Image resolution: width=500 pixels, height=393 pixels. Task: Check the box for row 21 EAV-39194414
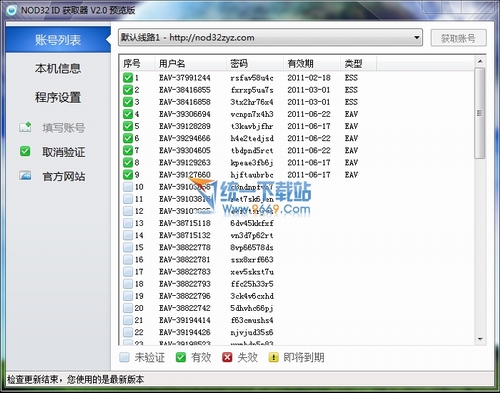click(128, 320)
